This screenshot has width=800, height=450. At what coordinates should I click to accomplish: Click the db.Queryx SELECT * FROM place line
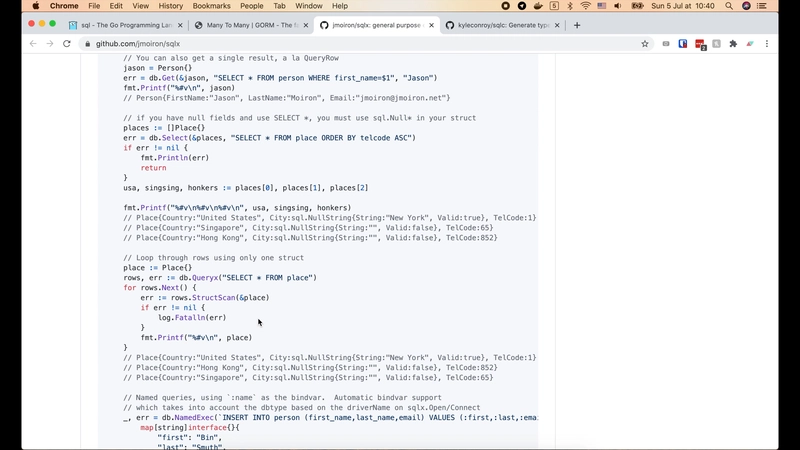tap(220, 278)
